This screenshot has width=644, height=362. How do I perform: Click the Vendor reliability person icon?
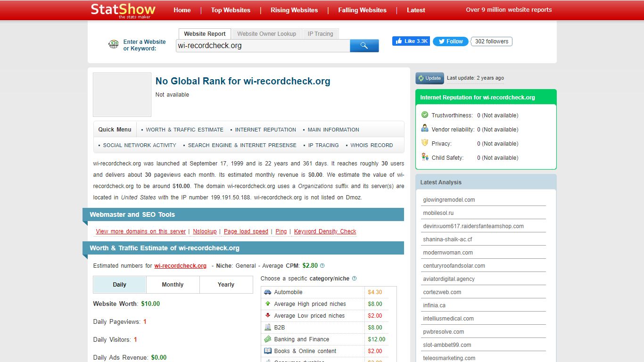[x=425, y=129]
